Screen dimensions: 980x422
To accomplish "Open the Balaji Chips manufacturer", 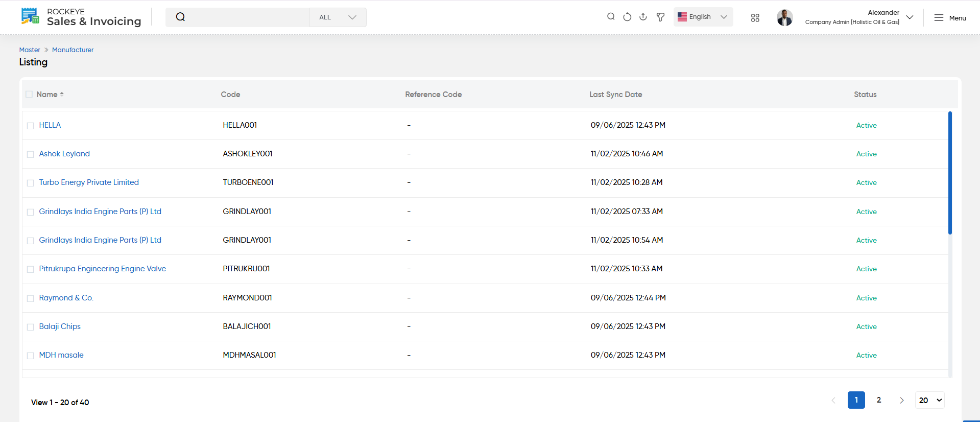I will coord(60,326).
